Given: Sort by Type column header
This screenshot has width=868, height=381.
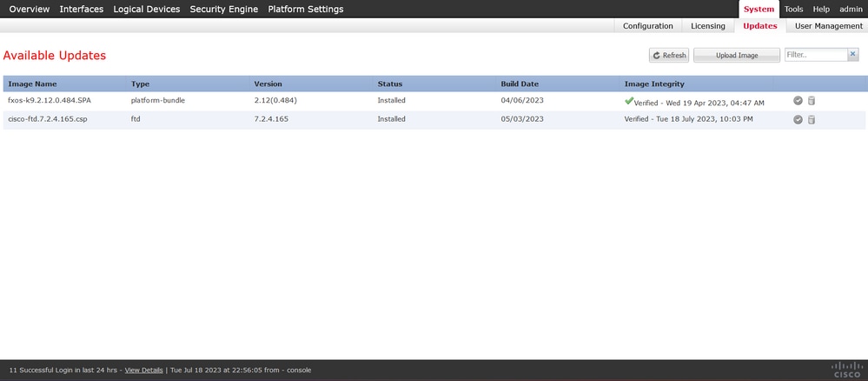Looking at the screenshot, I should click(140, 84).
